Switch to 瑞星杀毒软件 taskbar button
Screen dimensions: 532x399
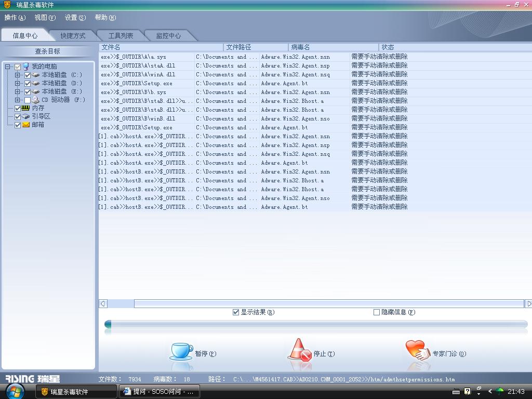click(x=76, y=392)
